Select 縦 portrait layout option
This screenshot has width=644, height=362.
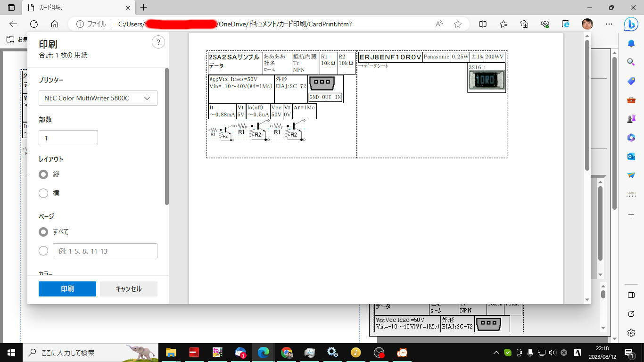(x=43, y=174)
